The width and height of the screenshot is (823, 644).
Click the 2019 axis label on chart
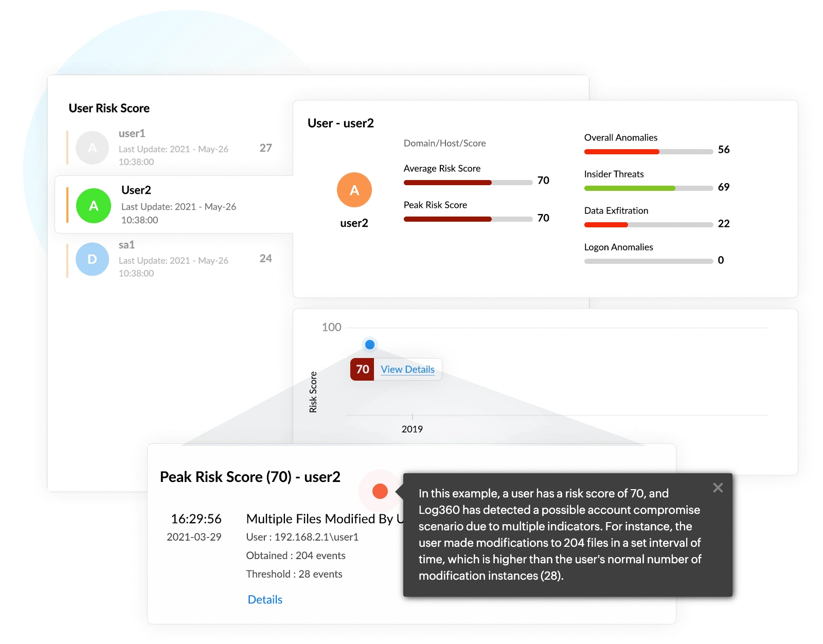coord(412,429)
